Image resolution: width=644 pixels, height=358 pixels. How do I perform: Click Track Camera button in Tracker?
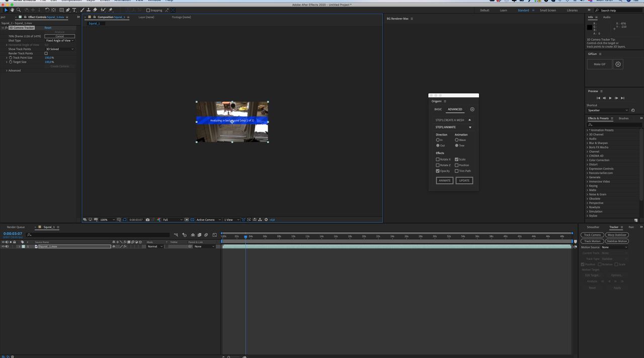592,235
